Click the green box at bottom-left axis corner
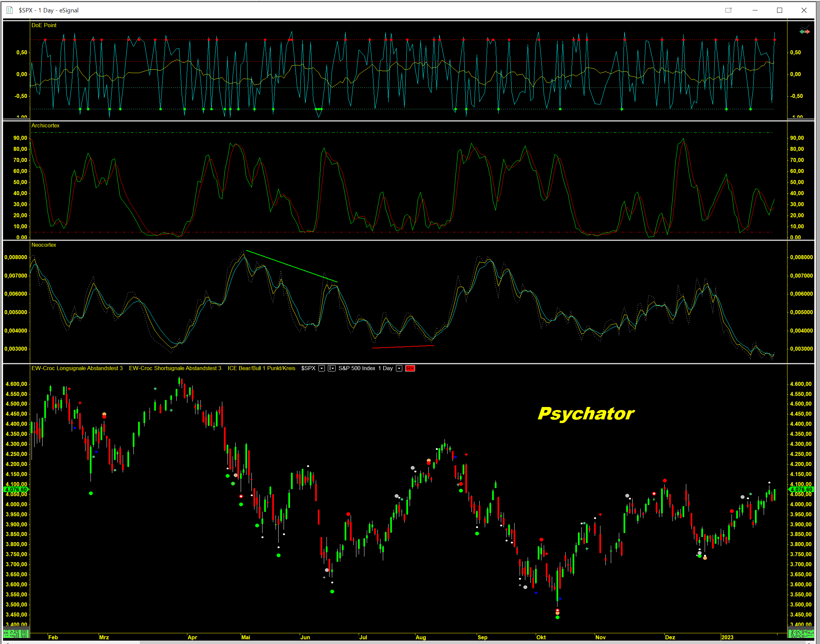This screenshot has height=644, width=820. (x=16, y=633)
